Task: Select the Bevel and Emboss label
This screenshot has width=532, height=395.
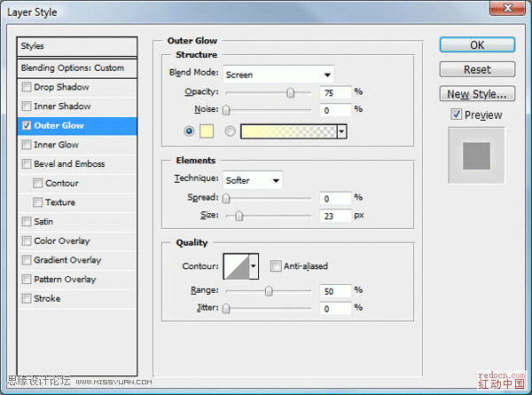Action: pyautogui.click(x=69, y=164)
